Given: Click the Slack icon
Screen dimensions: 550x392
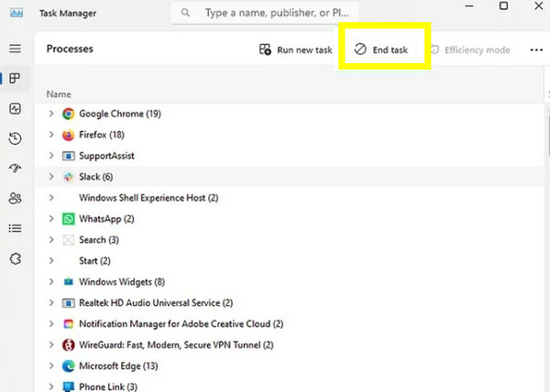Looking at the screenshot, I should [x=69, y=177].
